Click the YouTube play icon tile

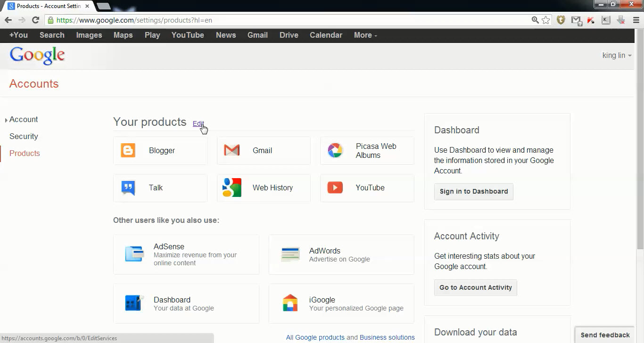point(335,188)
